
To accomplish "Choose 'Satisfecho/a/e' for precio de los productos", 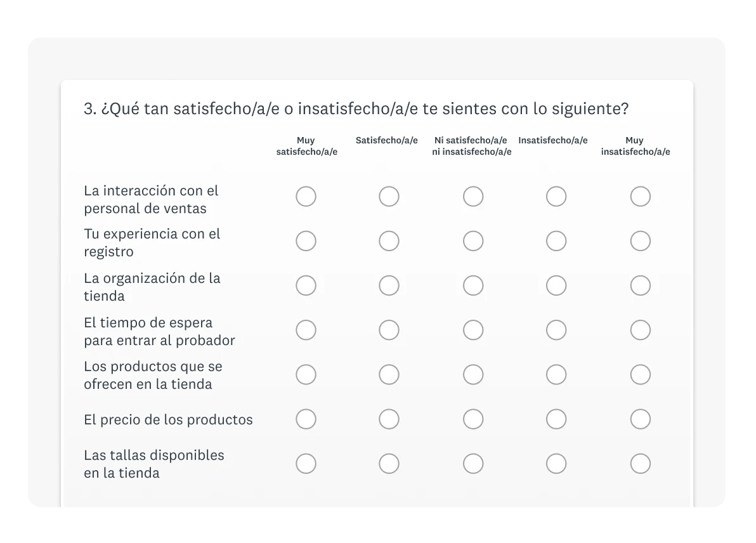I will coord(389,419).
